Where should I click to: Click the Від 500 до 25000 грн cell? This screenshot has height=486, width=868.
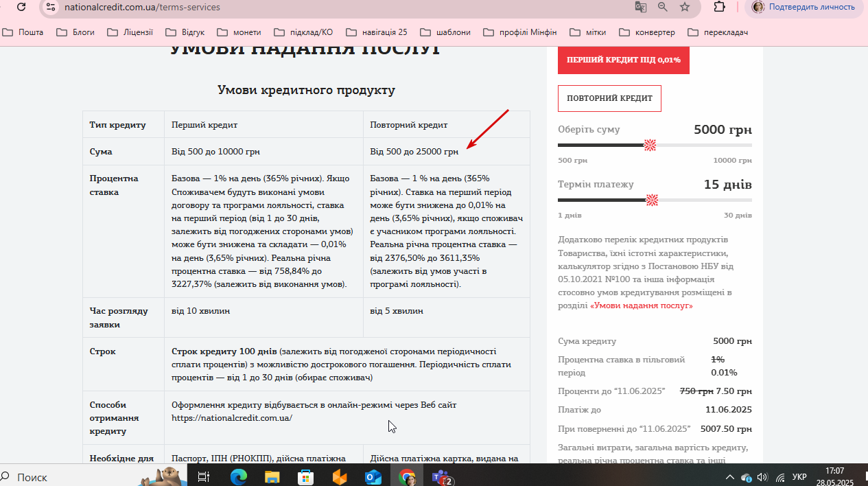click(447, 152)
